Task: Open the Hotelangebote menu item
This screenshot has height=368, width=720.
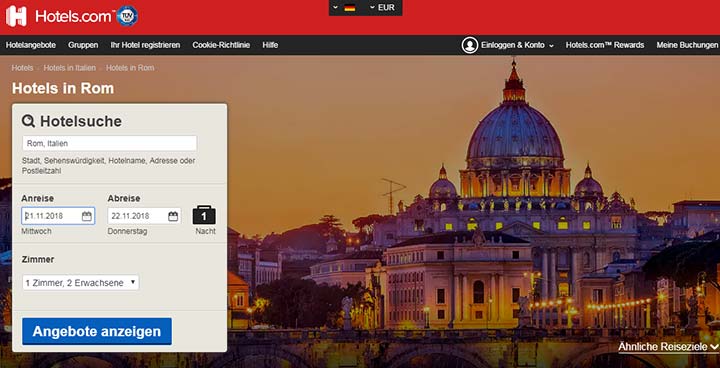Action: coord(31,45)
